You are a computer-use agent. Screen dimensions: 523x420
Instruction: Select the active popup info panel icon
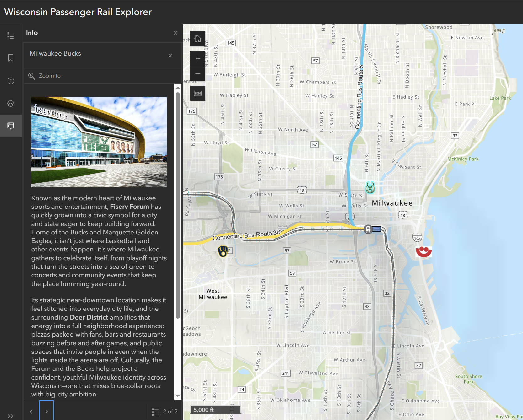point(11,126)
